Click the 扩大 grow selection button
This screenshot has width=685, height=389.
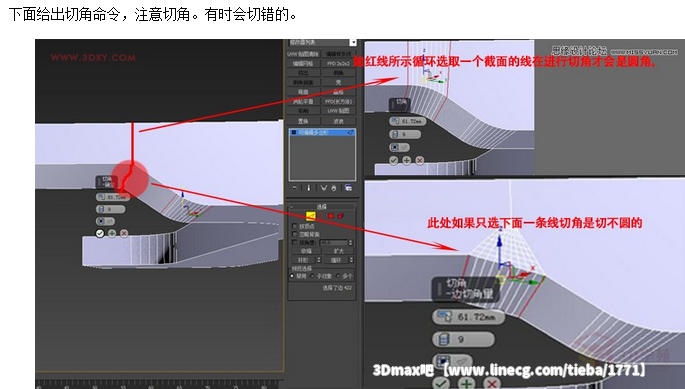coord(339,251)
